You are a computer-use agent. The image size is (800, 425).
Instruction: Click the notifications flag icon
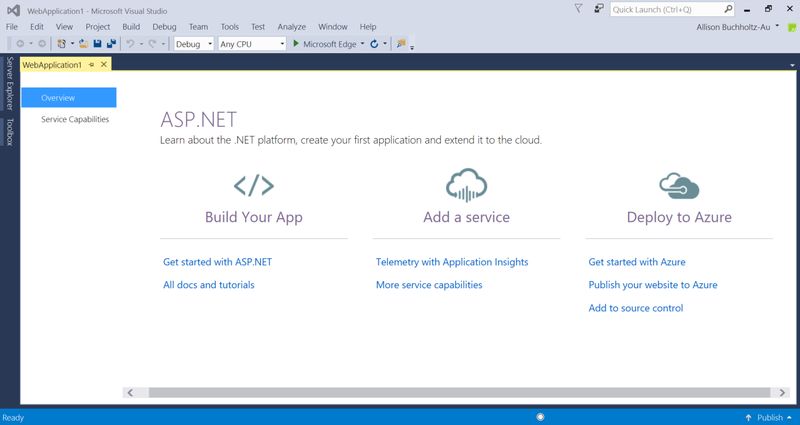click(x=578, y=9)
